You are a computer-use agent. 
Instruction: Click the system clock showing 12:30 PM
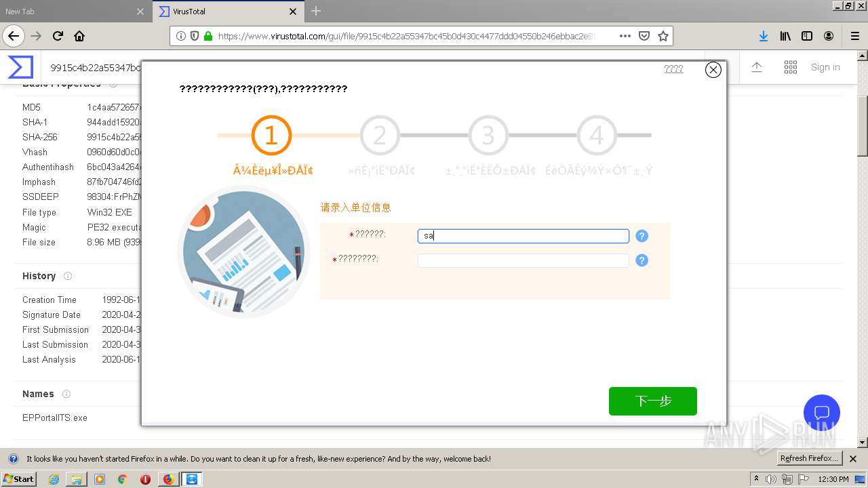pos(833,479)
